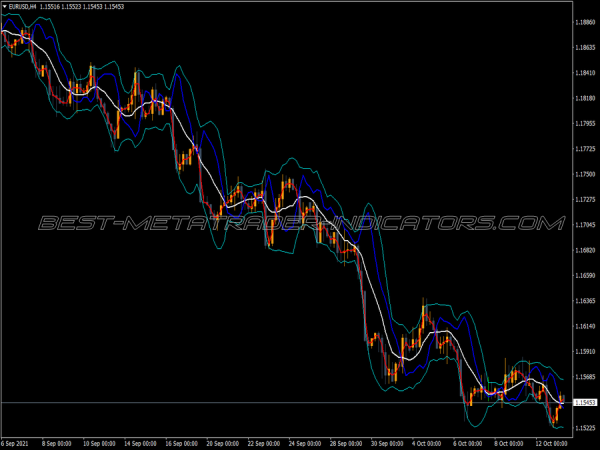Click the 1.18410 price axis label

coord(585,73)
